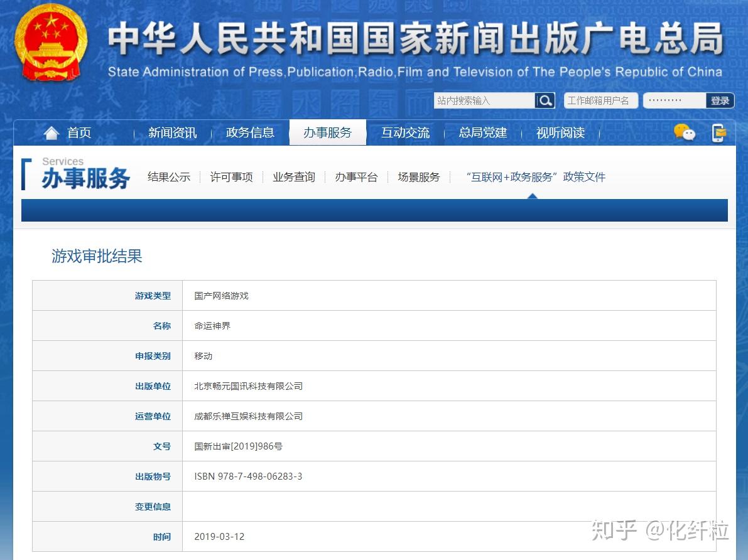Screen dimensions: 748x560
Task: Click the 结果公示 link
Action: (x=169, y=177)
